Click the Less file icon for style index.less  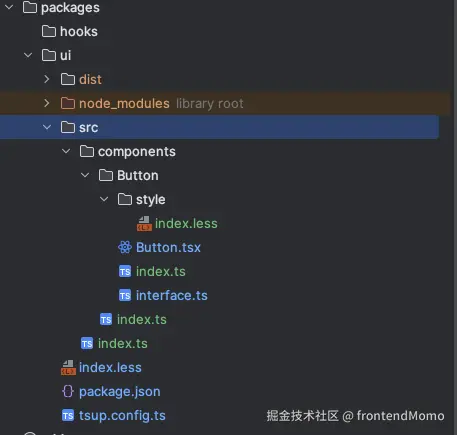[144, 224]
